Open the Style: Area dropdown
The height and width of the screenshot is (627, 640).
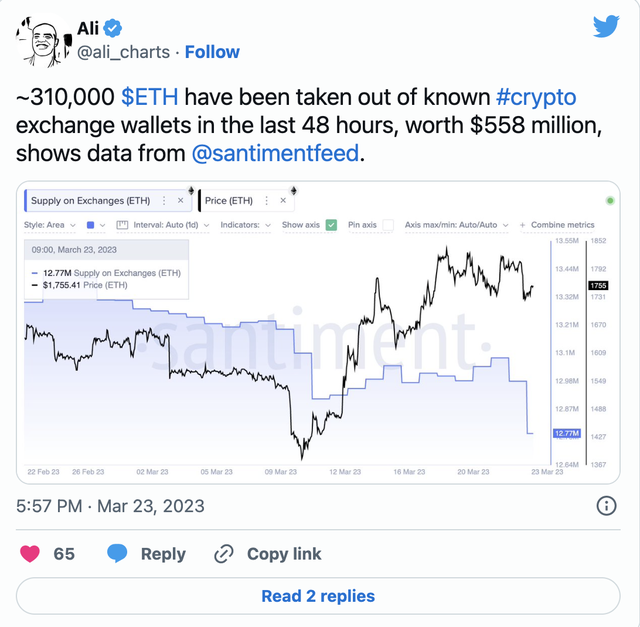50,225
